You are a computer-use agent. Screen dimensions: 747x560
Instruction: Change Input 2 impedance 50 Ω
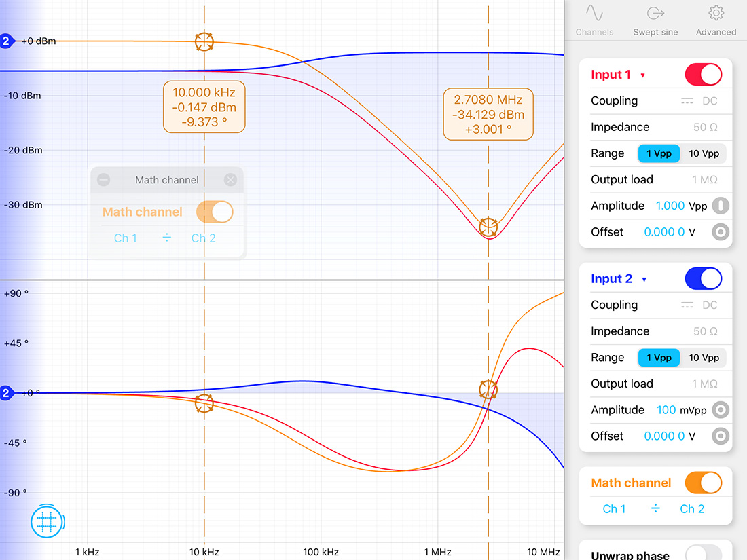pyautogui.click(x=705, y=331)
